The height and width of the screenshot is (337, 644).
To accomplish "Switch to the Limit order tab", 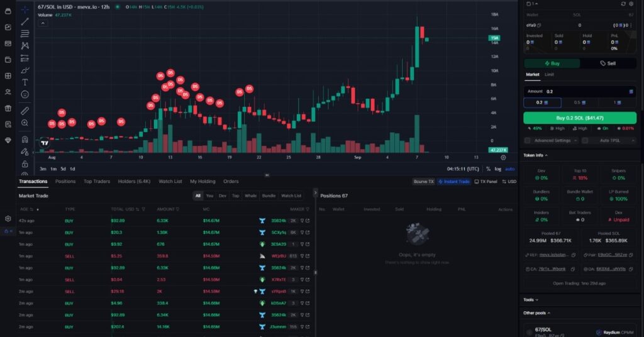I will (549, 74).
